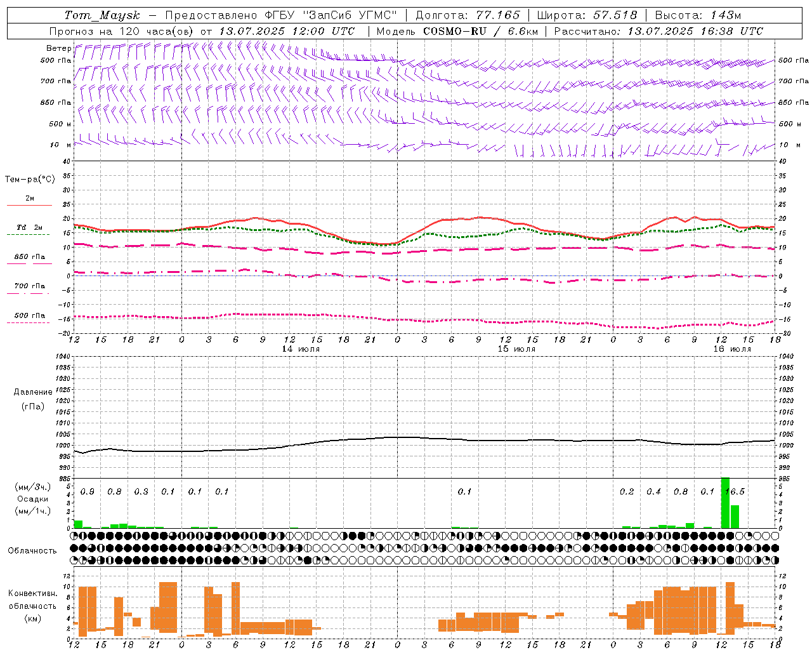This screenshot has height=650, width=812.
Task: Click the 15 июля date label
Action: tap(516, 349)
